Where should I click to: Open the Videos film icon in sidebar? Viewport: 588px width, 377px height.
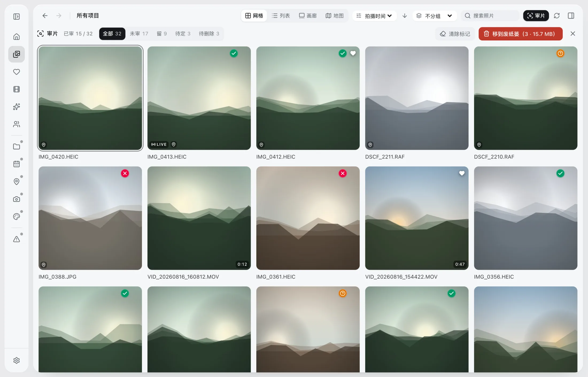tap(17, 89)
